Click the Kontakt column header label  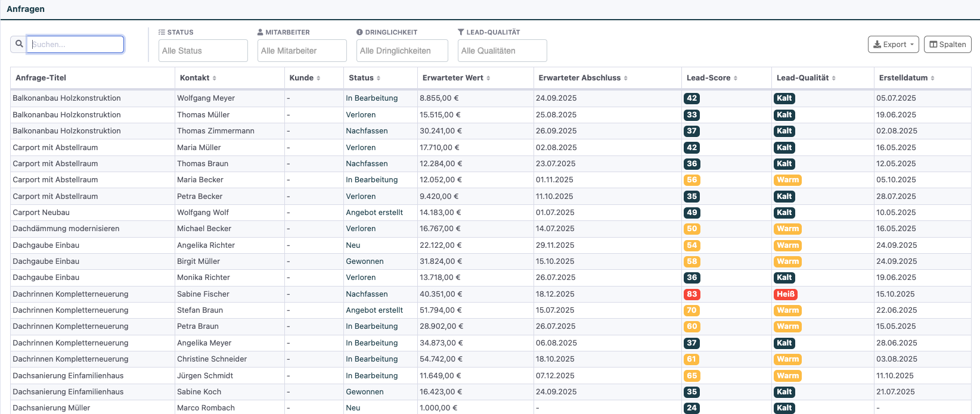coord(195,78)
